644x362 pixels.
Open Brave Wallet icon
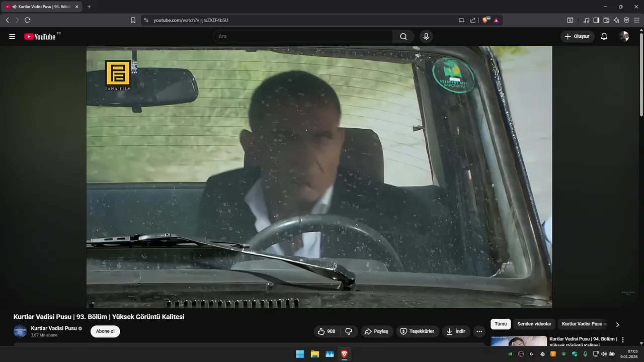coord(606,20)
